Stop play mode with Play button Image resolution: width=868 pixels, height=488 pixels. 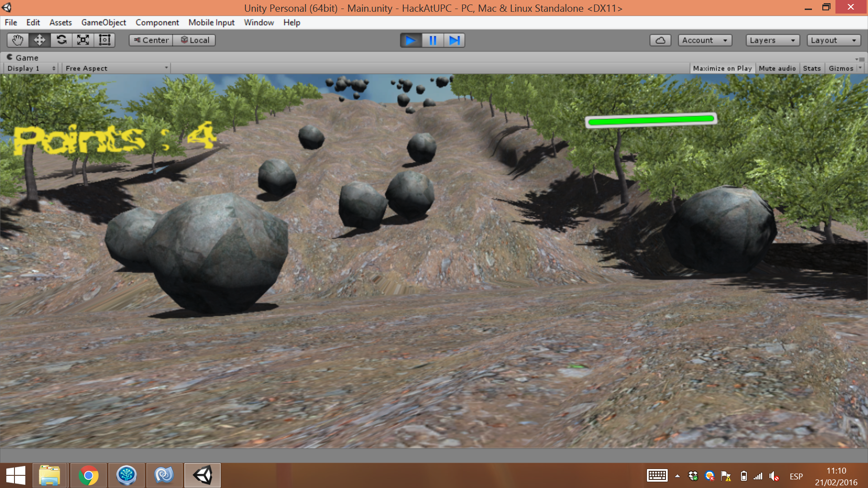coord(410,40)
